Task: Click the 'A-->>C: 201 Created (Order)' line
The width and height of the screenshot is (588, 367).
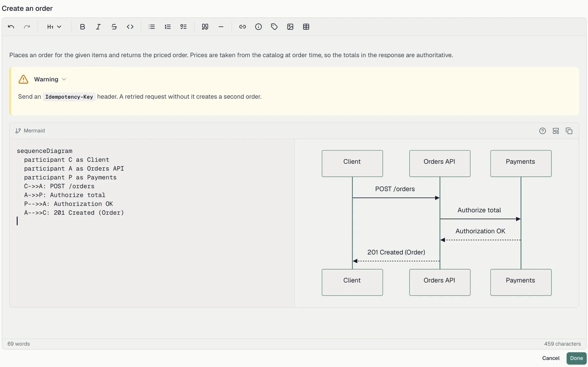Action: pyautogui.click(x=74, y=213)
